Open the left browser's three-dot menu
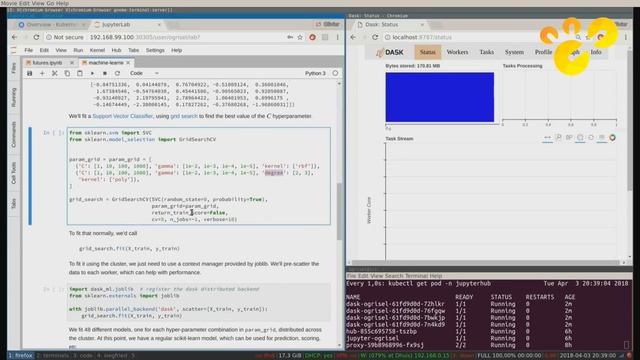Viewport: 640px width, 360px height. click(338, 37)
